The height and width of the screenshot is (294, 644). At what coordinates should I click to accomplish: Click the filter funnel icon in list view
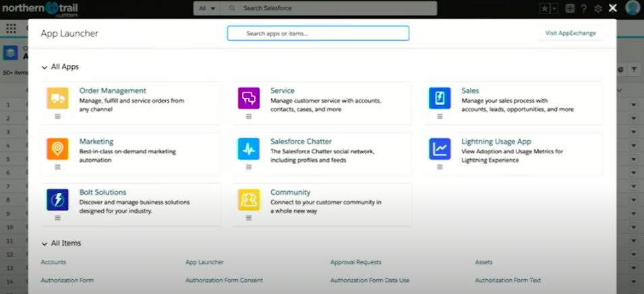634,70
